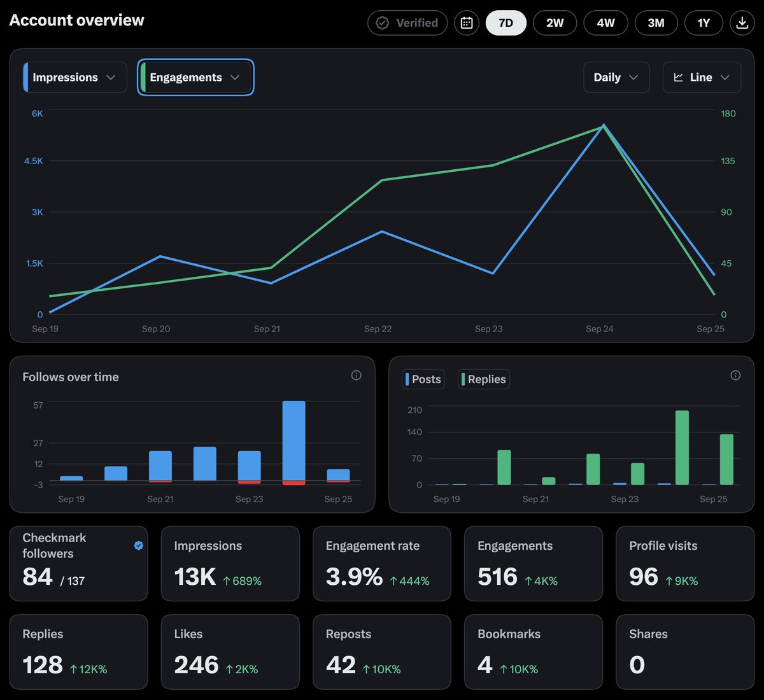This screenshot has height=700, width=764.
Task: Click the 12K% replies increase indicator
Action: (x=88, y=669)
